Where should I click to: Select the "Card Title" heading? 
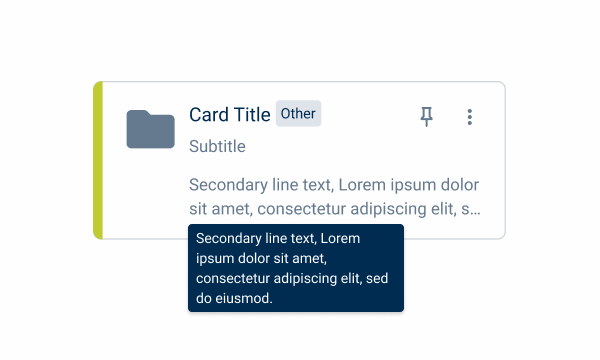coord(230,114)
